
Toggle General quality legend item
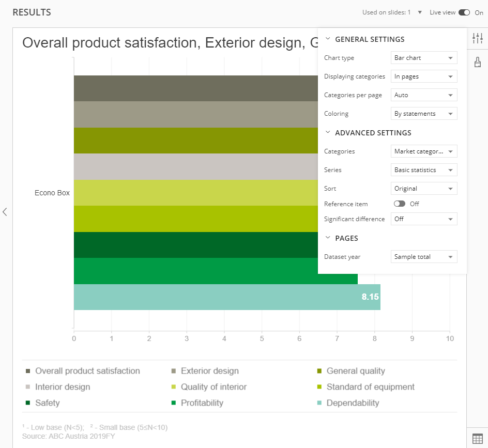point(351,371)
